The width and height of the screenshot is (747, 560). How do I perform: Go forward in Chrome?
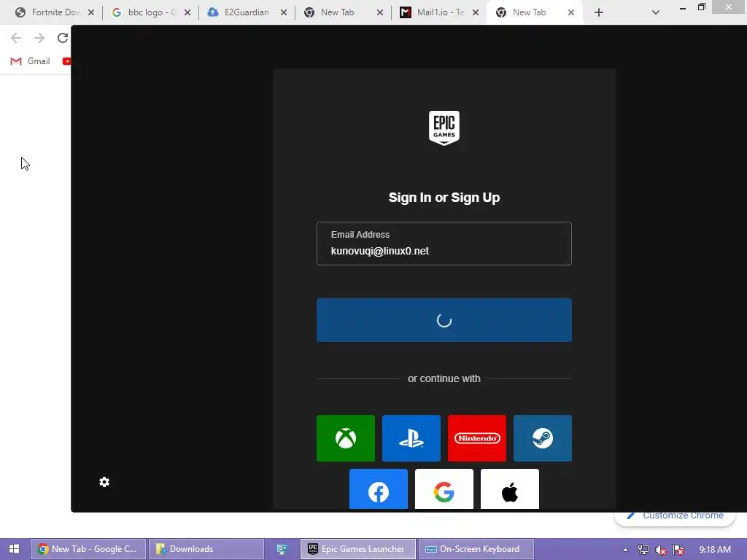(x=39, y=38)
